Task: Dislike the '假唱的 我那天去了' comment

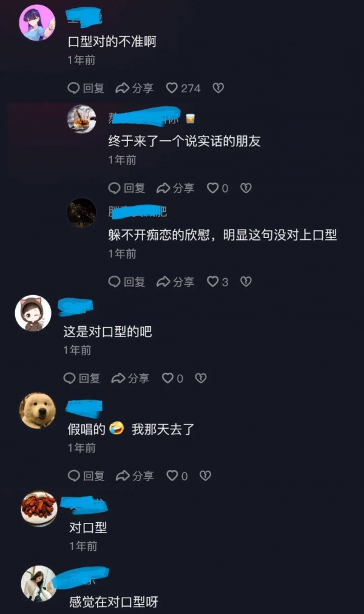Action: (205, 476)
